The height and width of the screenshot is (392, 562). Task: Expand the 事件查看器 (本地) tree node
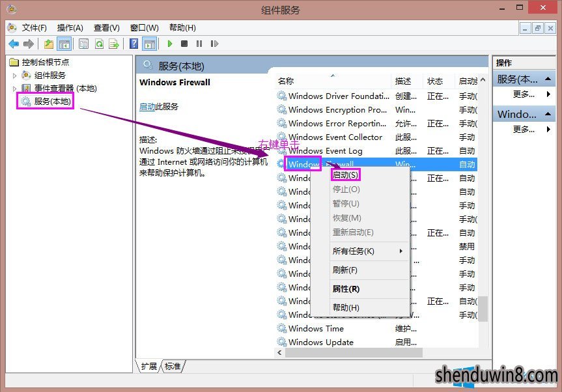[14, 89]
